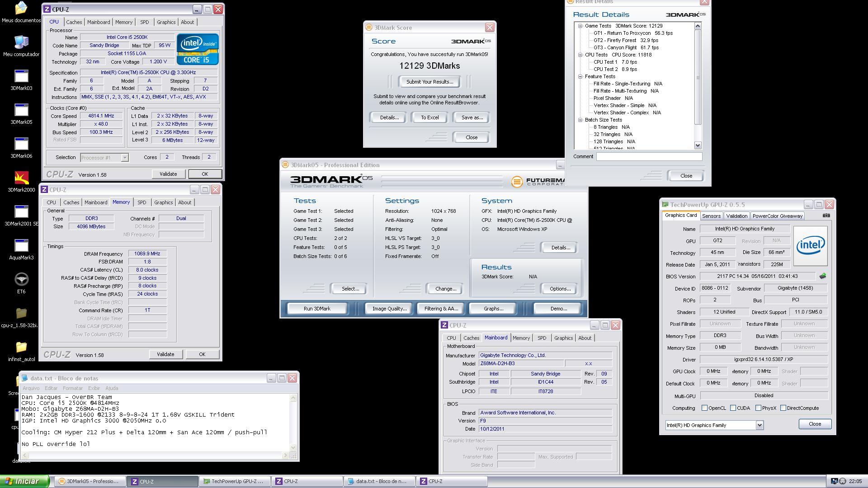Click the Graphs button in 3DMark05
The image size is (868, 488).
click(x=493, y=309)
